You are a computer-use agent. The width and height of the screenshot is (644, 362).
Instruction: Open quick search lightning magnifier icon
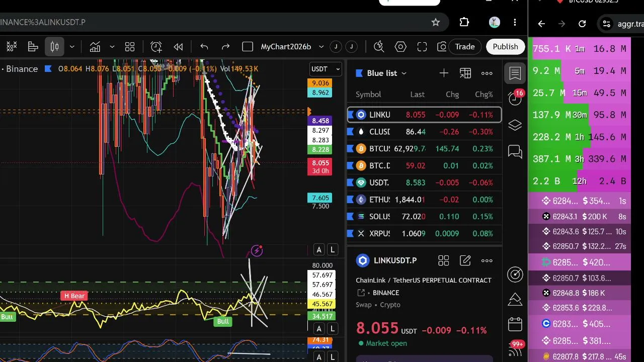tap(379, 47)
